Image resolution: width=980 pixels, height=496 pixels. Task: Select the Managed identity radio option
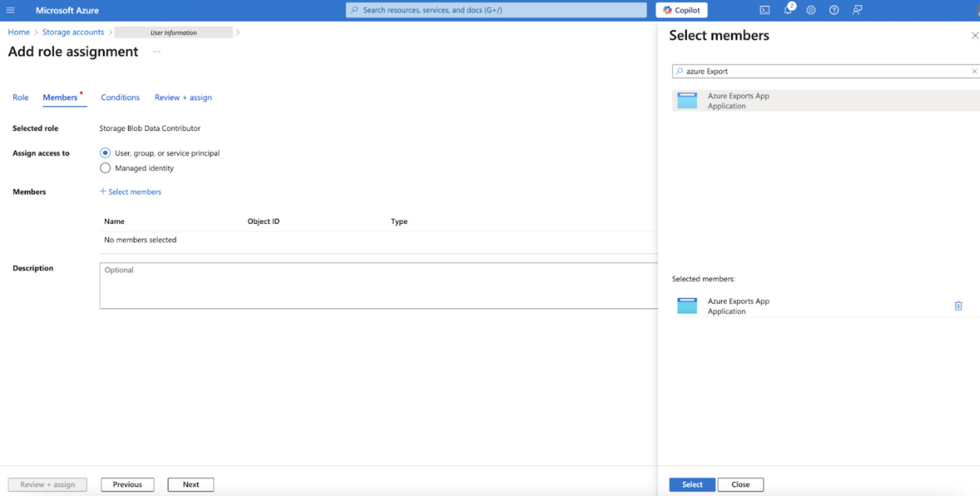click(x=105, y=168)
